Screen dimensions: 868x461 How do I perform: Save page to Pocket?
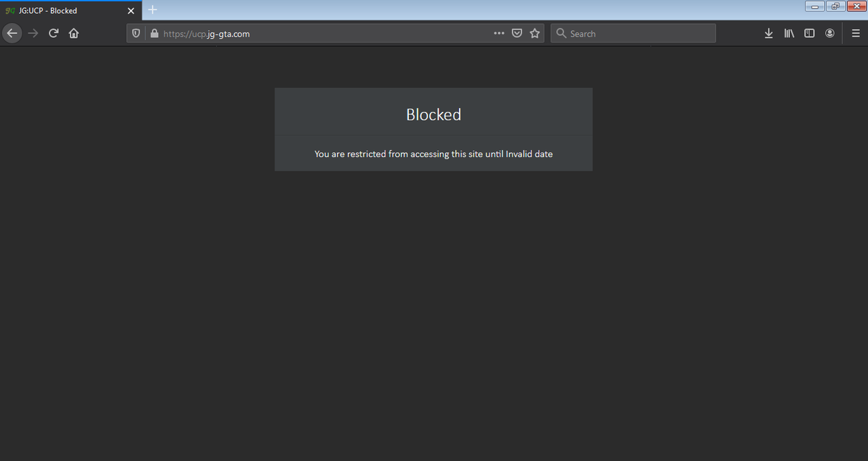(517, 33)
